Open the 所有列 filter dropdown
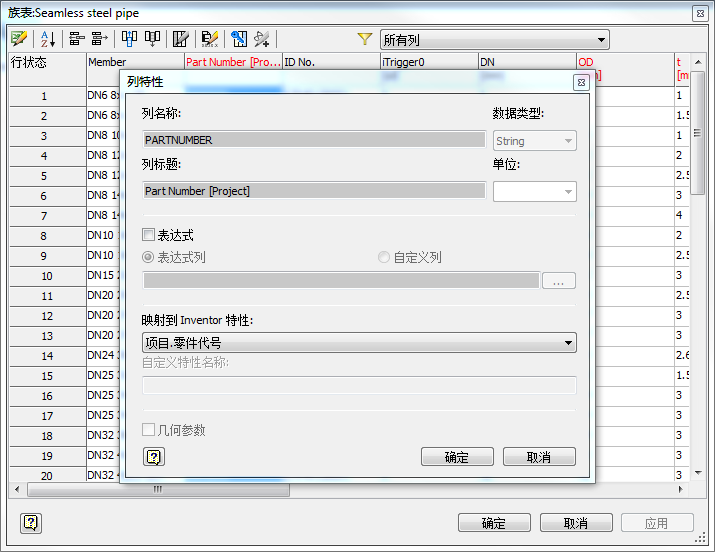 coord(495,40)
